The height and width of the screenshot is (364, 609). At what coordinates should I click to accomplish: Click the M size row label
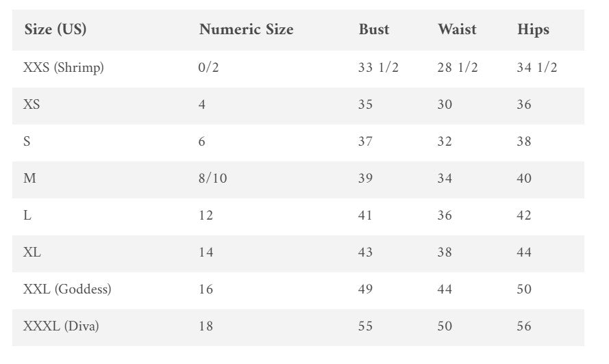point(29,179)
